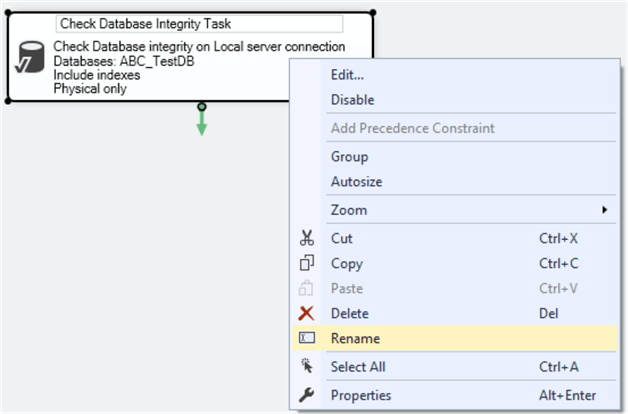
Task: Click the Cut scissors icon
Action: 307,239
